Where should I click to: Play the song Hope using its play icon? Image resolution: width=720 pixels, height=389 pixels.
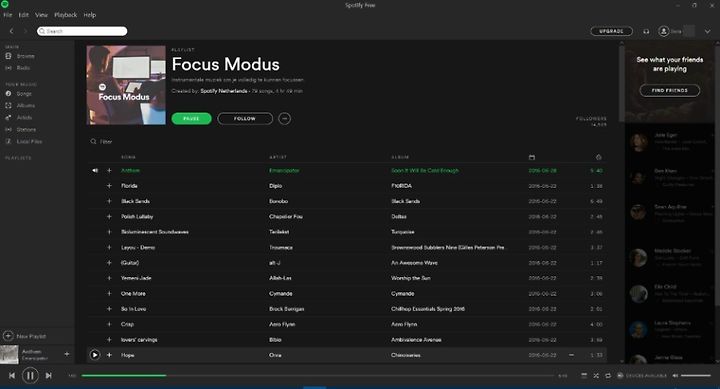[95, 355]
